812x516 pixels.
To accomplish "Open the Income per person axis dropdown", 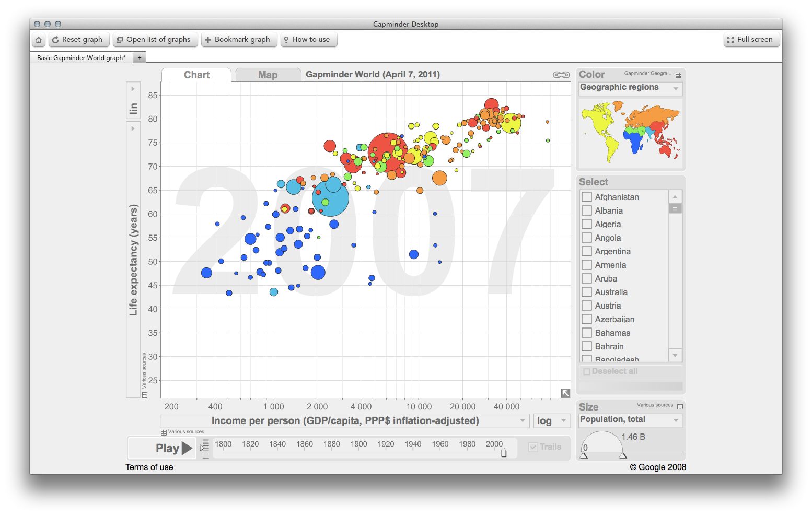I will [x=345, y=421].
